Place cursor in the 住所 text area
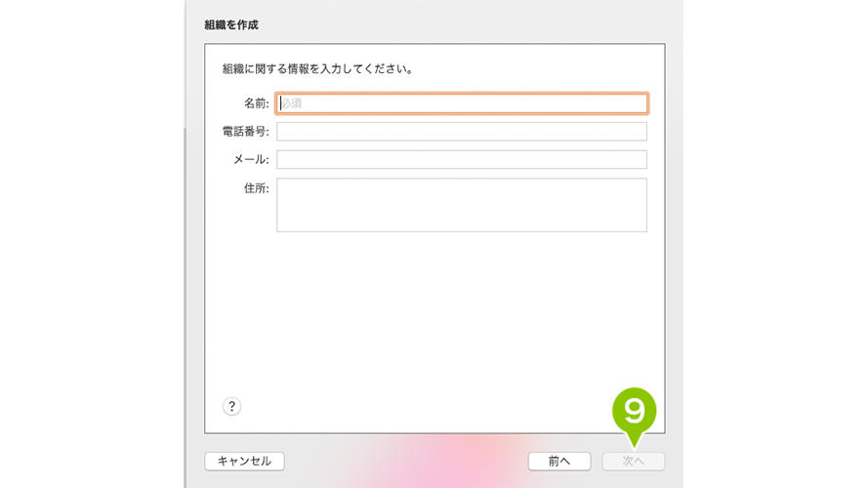 462,205
